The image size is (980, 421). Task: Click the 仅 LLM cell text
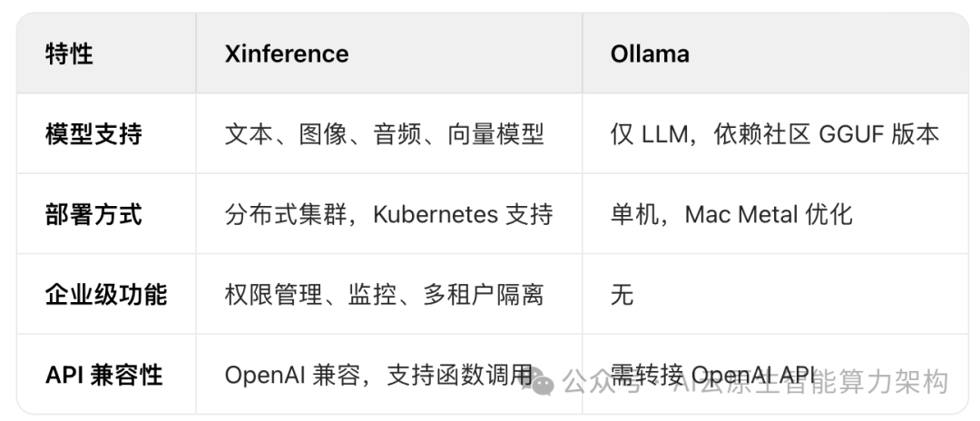pos(650,135)
